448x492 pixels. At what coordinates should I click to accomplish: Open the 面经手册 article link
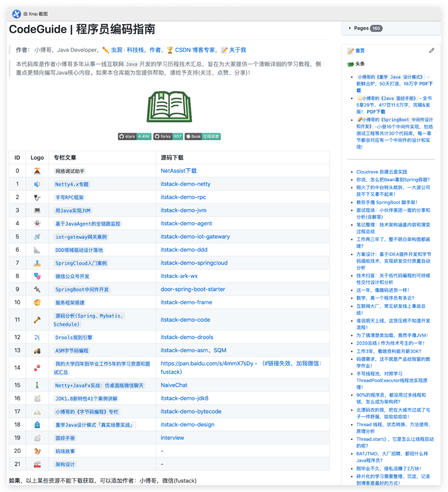click(65, 438)
